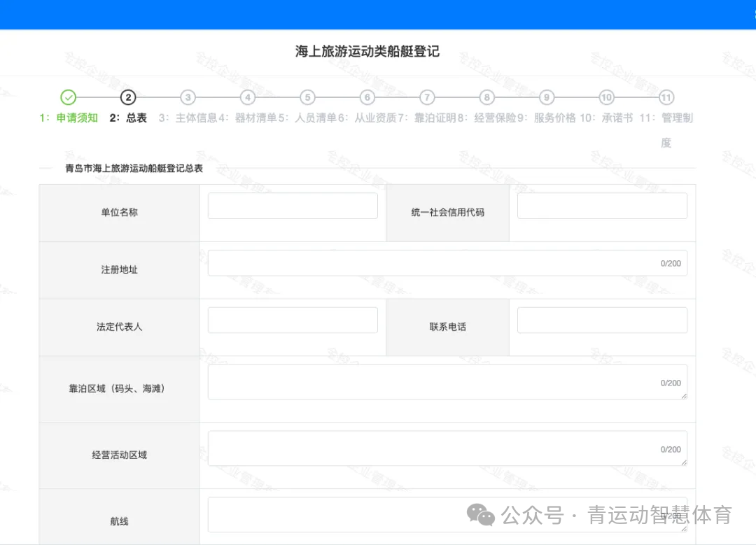This screenshot has height=545, width=756.
Task: Select step circle 2 for 总表
Action: point(128,97)
